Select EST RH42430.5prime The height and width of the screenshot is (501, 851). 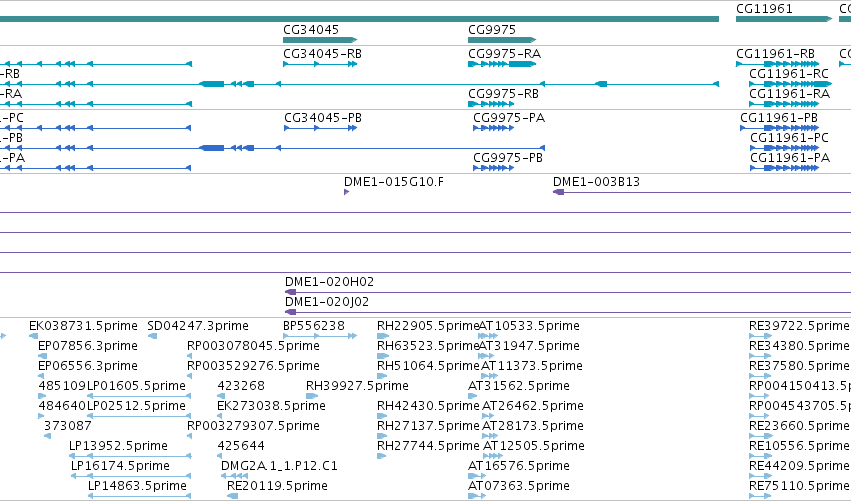tap(428, 406)
